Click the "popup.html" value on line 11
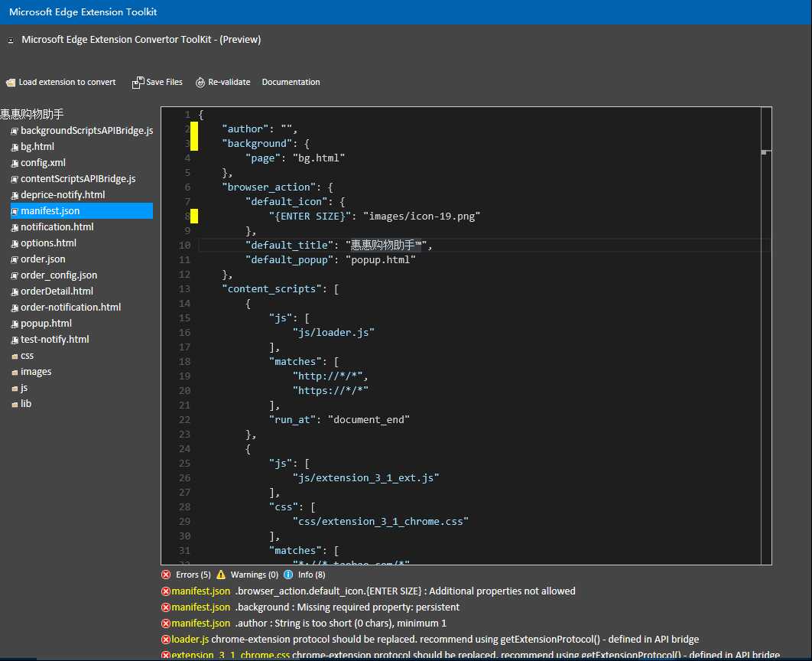This screenshot has width=812, height=661. pos(381,259)
